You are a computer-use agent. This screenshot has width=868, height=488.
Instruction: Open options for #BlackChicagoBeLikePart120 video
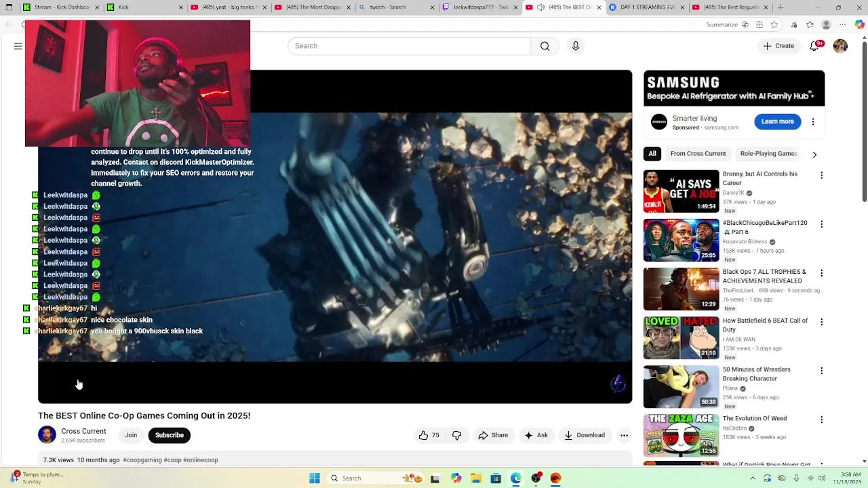pos(821,224)
